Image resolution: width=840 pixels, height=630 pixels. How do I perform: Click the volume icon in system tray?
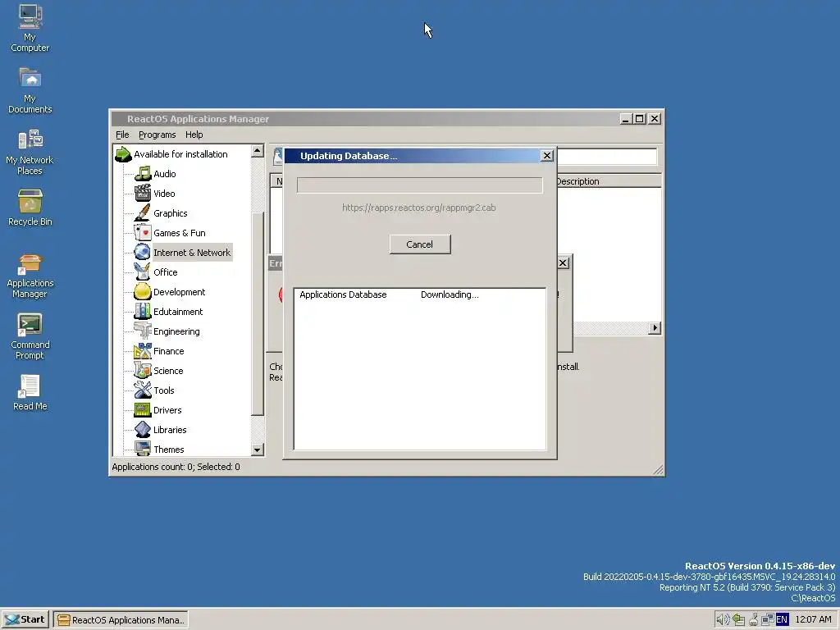[x=722, y=620]
